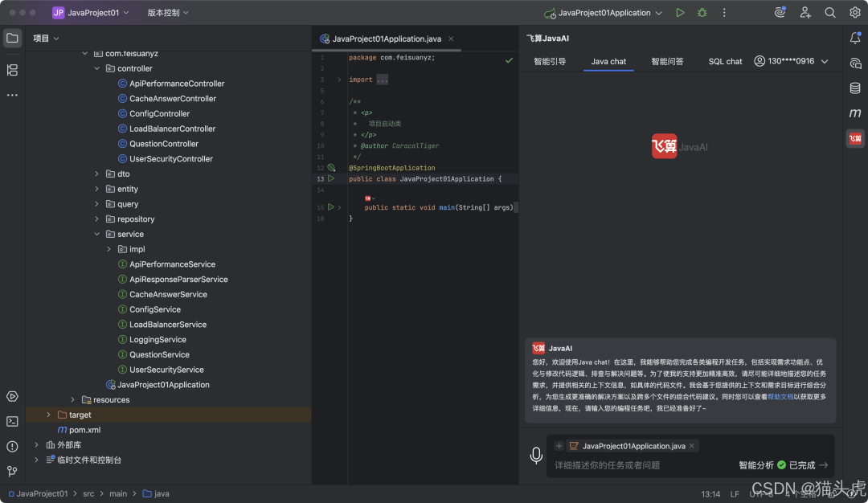Open more run actions vertical dots
Viewport: 868px width, 503px height.
[x=724, y=13]
